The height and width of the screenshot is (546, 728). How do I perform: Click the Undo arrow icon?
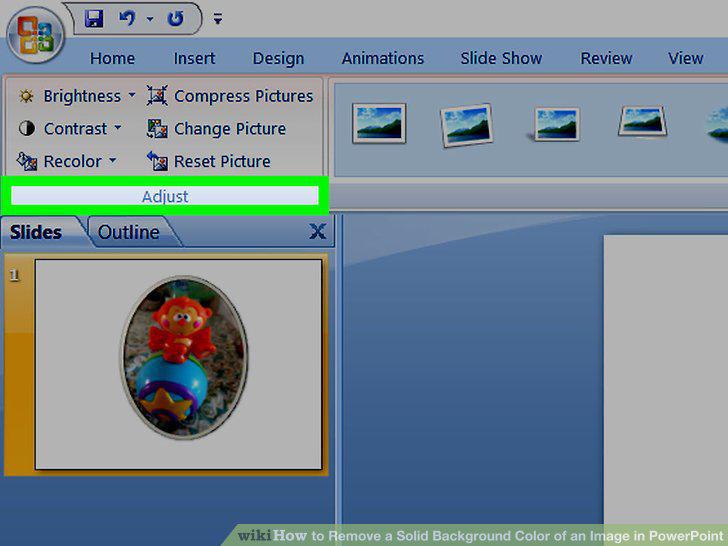[127, 19]
